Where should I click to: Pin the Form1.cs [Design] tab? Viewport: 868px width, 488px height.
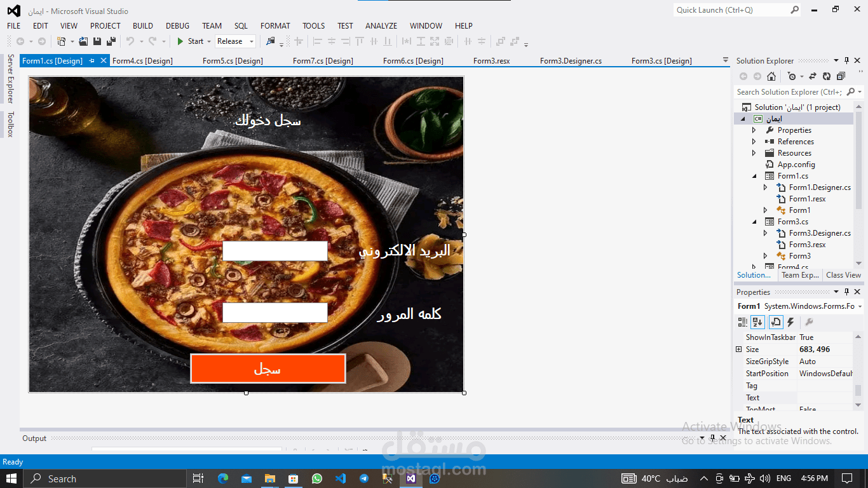[x=92, y=61]
